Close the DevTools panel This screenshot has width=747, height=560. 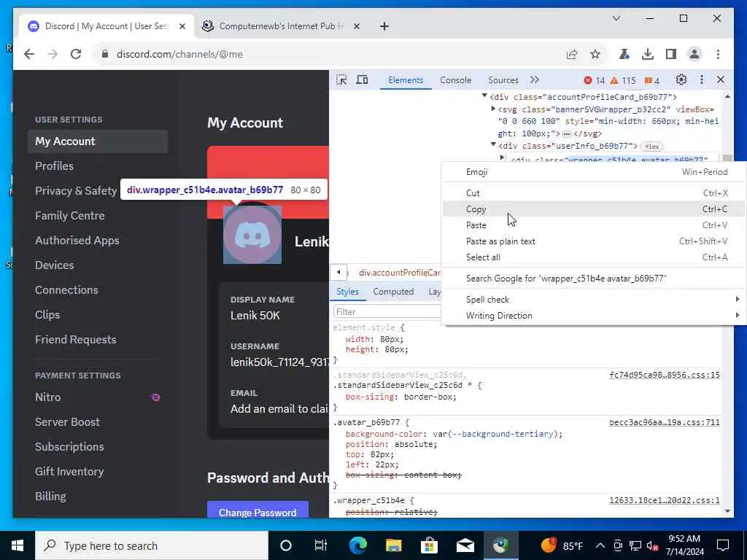tap(720, 80)
